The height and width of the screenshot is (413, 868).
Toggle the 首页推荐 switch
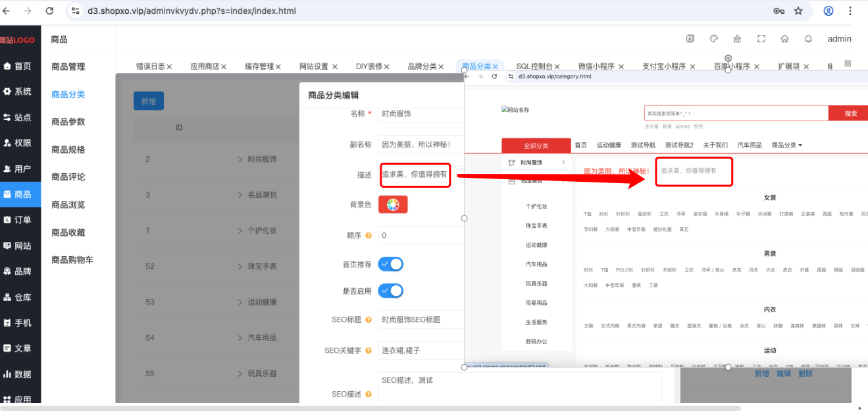point(391,264)
